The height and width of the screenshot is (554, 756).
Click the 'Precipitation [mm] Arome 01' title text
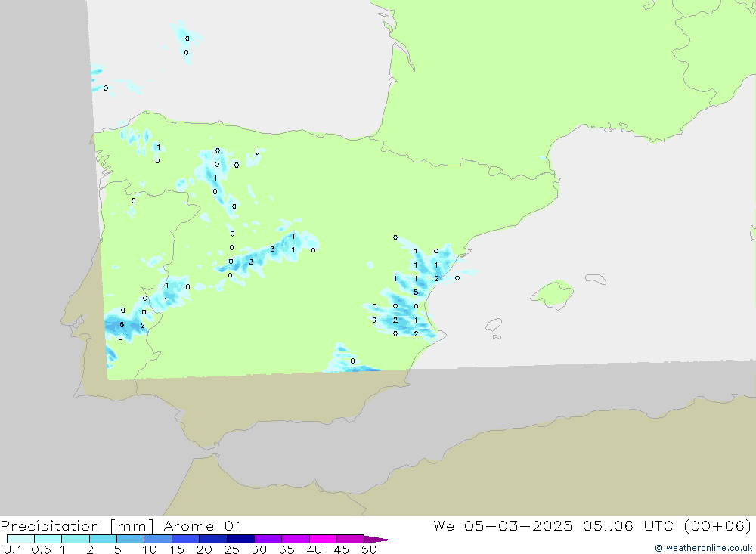tap(121, 526)
